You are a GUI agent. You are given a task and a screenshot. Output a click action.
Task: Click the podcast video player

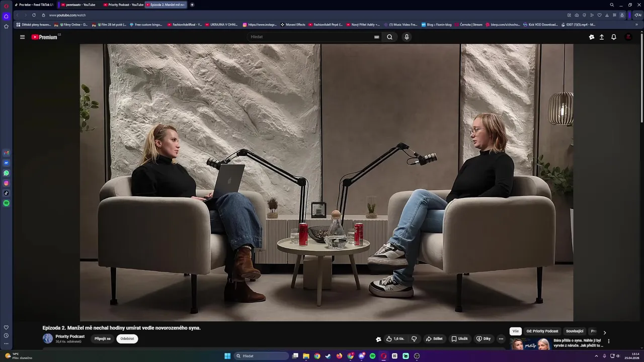point(327,183)
